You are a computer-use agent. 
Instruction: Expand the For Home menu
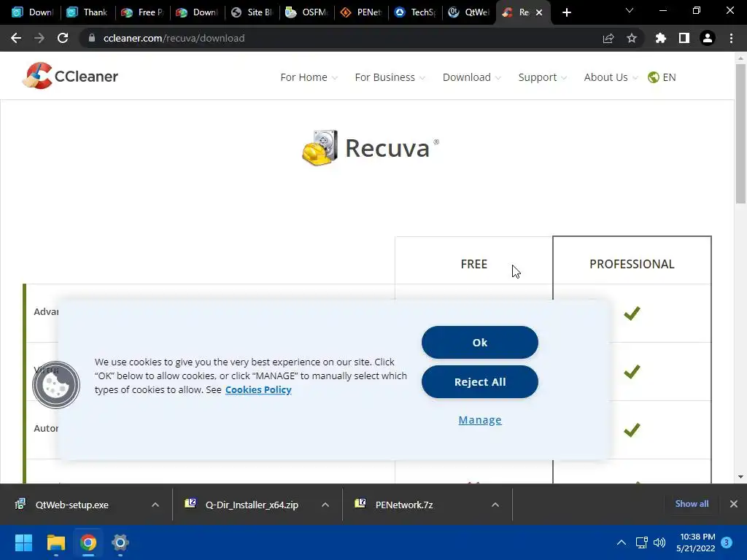309,77
